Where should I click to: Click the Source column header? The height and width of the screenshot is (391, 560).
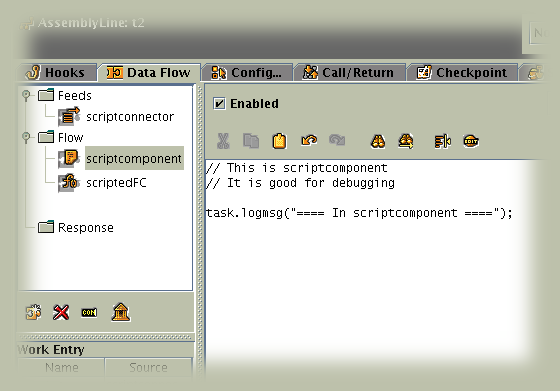pyautogui.click(x=148, y=367)
